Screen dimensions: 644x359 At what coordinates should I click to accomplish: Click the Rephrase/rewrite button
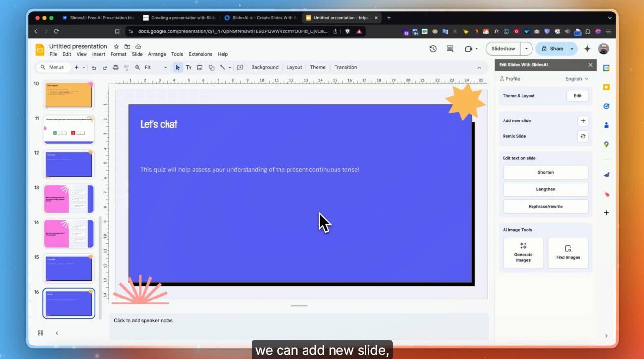(546, 207)
